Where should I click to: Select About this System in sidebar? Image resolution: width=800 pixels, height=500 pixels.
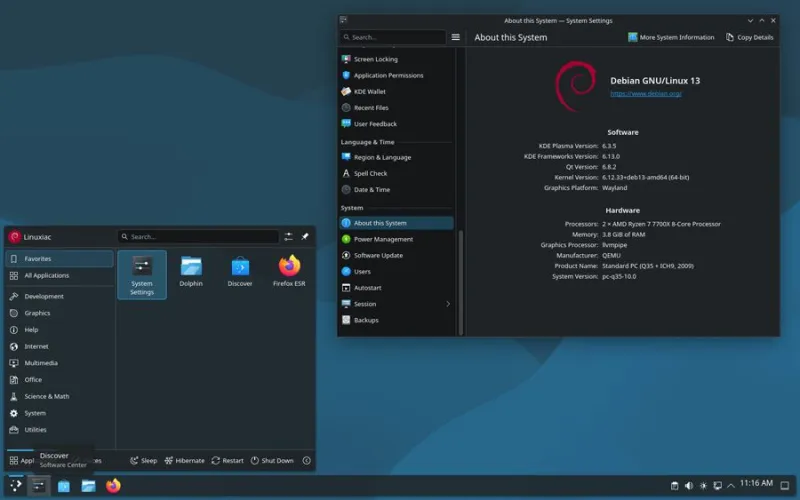click(x=396, y=223)
